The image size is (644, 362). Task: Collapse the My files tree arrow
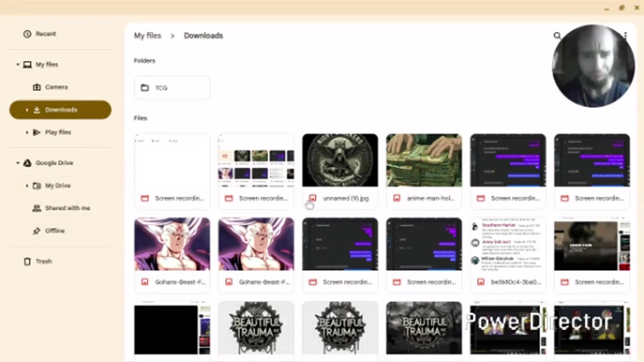click(18, 64)
